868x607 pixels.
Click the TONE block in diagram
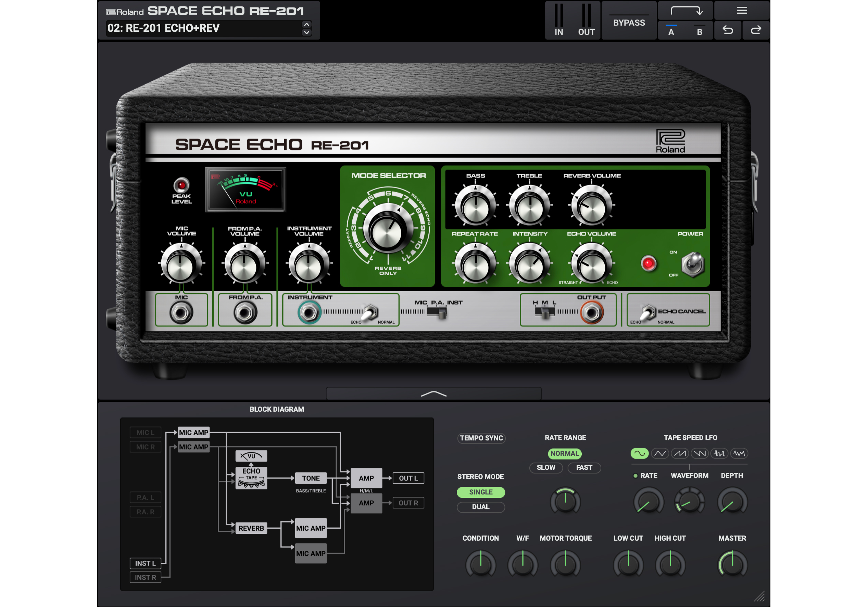tap(311, 478)
